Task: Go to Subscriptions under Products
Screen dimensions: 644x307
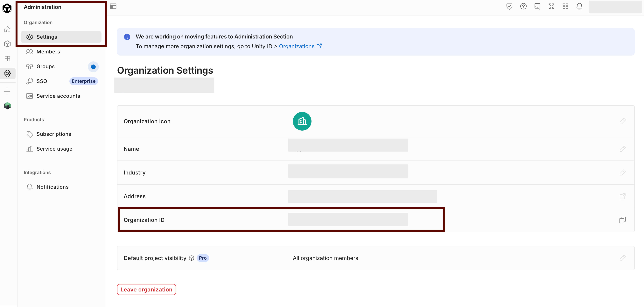Action: coord(53,134)
